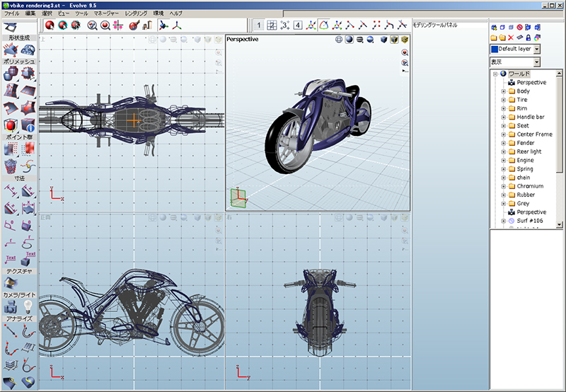Screen dimensions: 566x392
Task: Select the single viewport layout button 1
Action: tap(260, 25)
